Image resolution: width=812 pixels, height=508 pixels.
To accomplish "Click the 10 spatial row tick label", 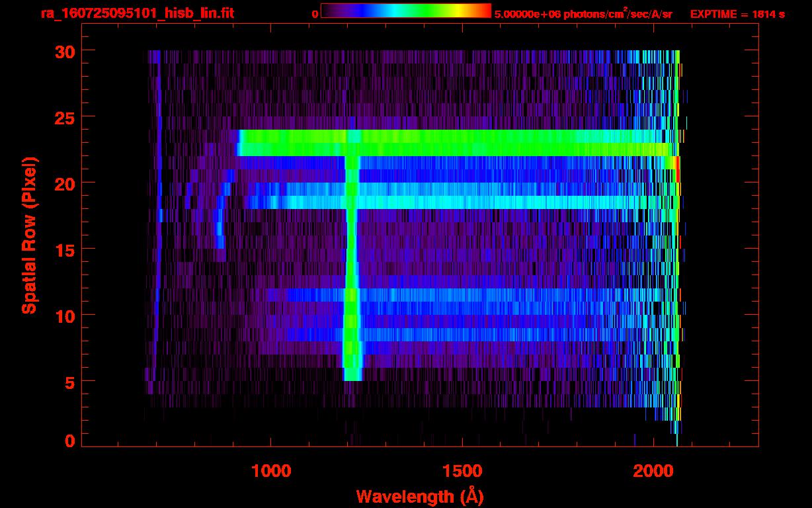I will coord(64,316).
